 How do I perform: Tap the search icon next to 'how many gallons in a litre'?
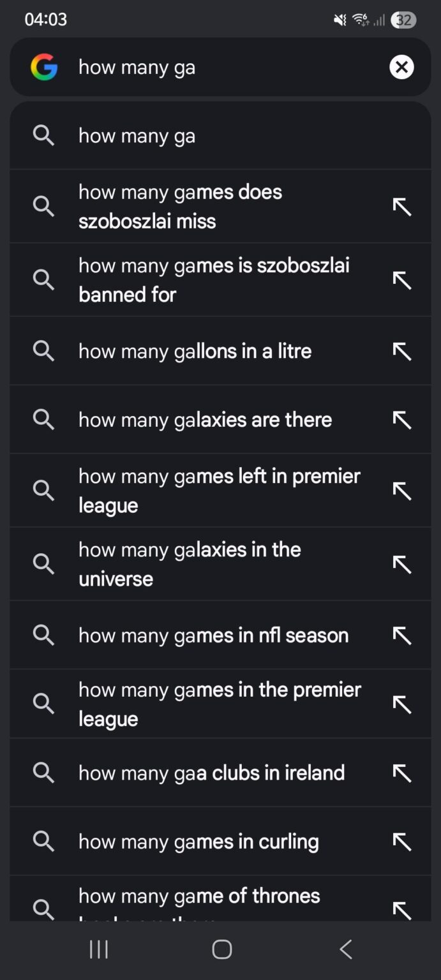coord(43,351)
